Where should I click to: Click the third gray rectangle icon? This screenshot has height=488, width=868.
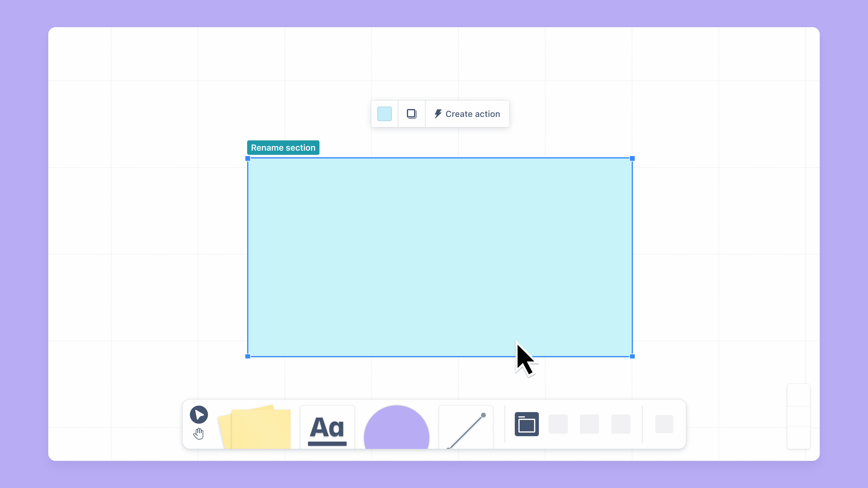click(x=620, y=424)
